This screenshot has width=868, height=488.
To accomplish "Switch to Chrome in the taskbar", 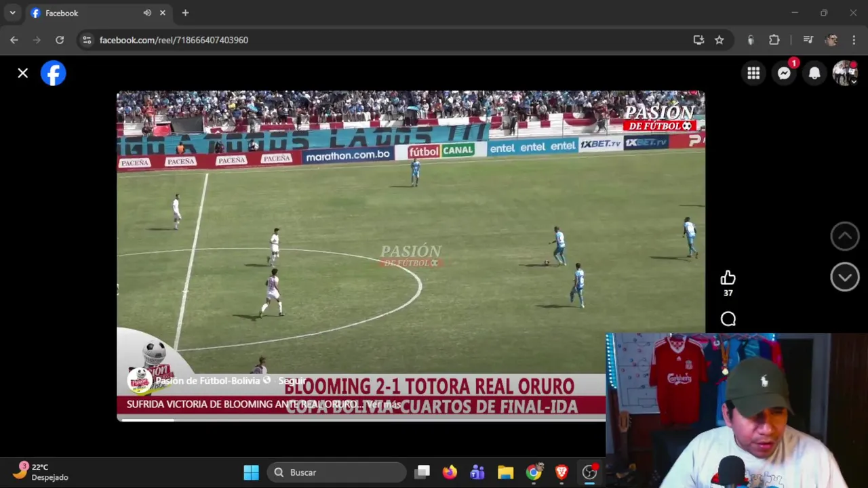I will pos(534,472).
